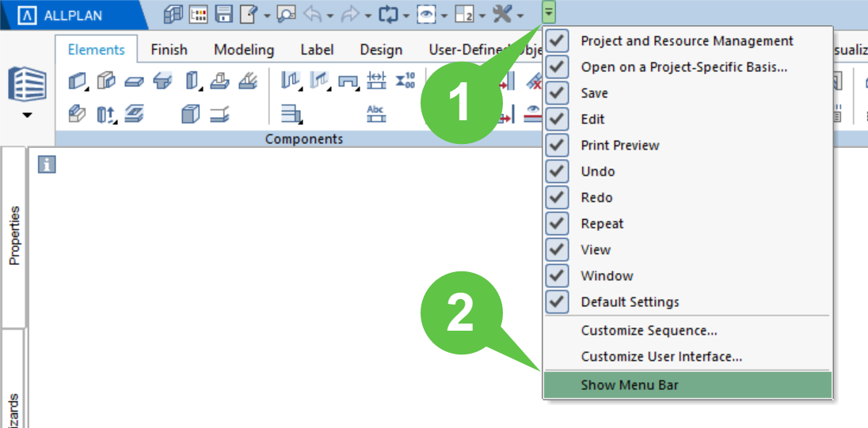Viewport: 868px width, 428px height.
Task: Open the role selector arrow under building icon
Action: click(27, 116)
